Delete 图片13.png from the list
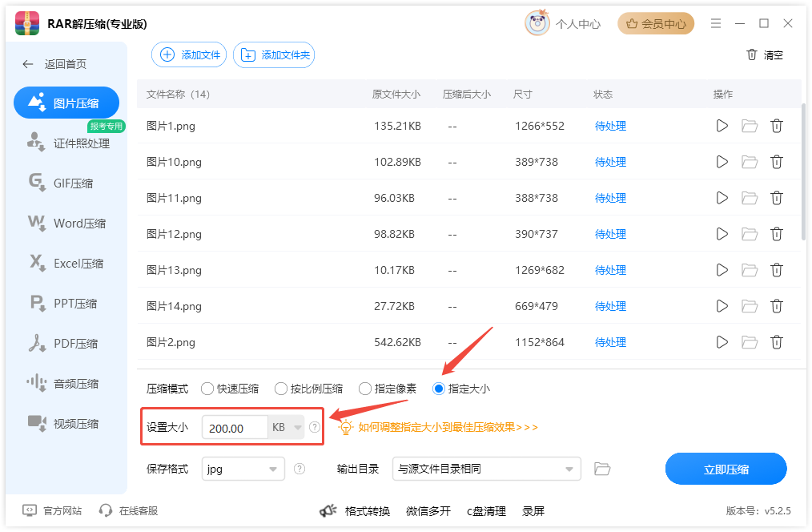 click(x=776, y=270)
